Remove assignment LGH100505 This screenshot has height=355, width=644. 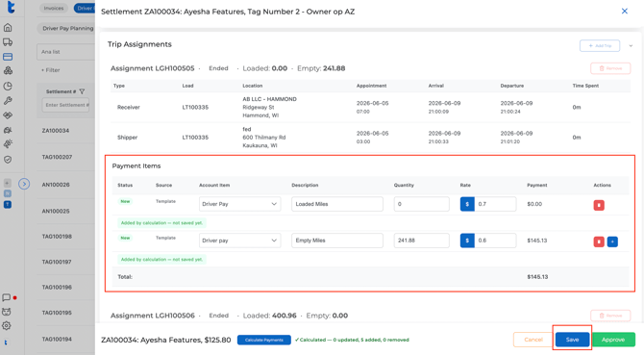[610, 68]
